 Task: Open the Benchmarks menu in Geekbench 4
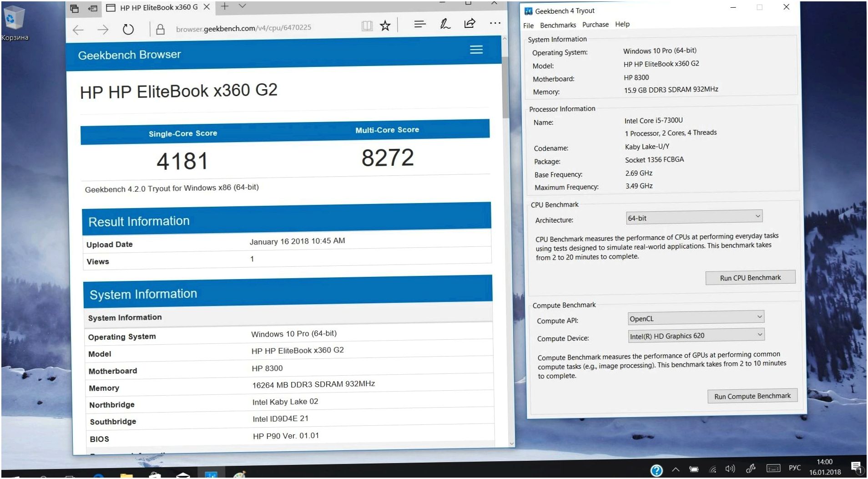click(x=558, y=25)
